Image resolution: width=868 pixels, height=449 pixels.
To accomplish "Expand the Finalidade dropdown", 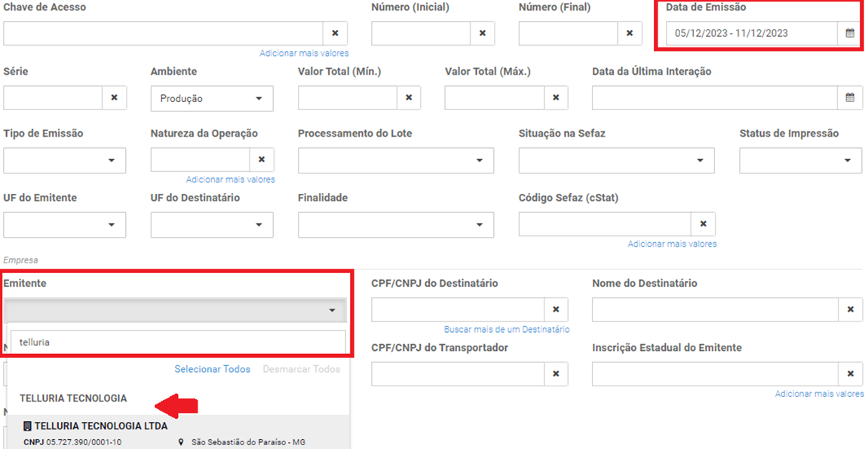I will [x=396, y=224].
